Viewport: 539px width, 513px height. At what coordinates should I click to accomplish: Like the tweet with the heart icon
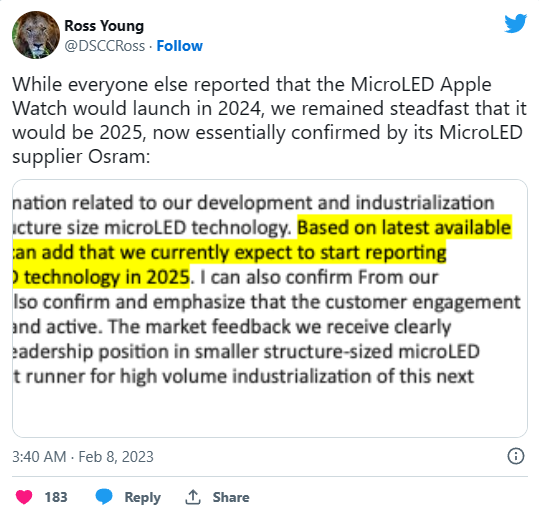[24, 497]
